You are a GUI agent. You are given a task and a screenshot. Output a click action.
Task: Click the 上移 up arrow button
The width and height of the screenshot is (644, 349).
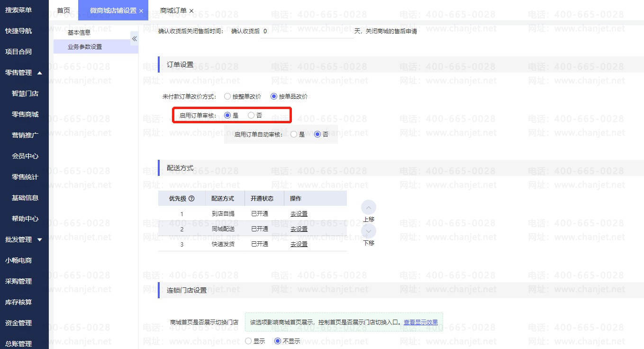pyautogui.click(x=369, y=208)
